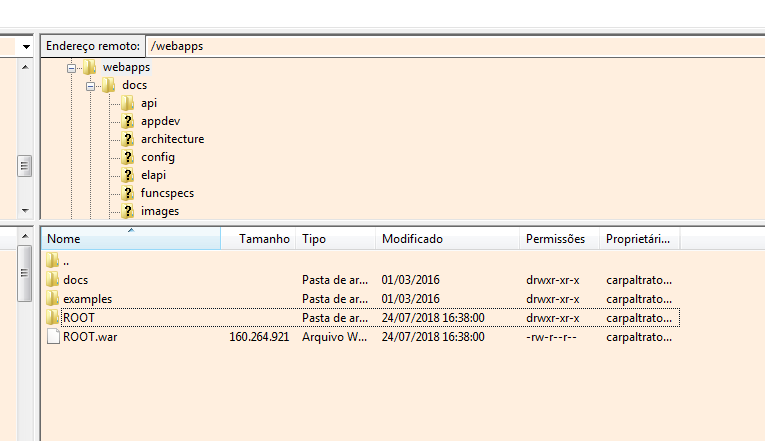Screen dimensions: 765x441
Task: Open the local address dropdown arrow
Action: coord(26,47)
